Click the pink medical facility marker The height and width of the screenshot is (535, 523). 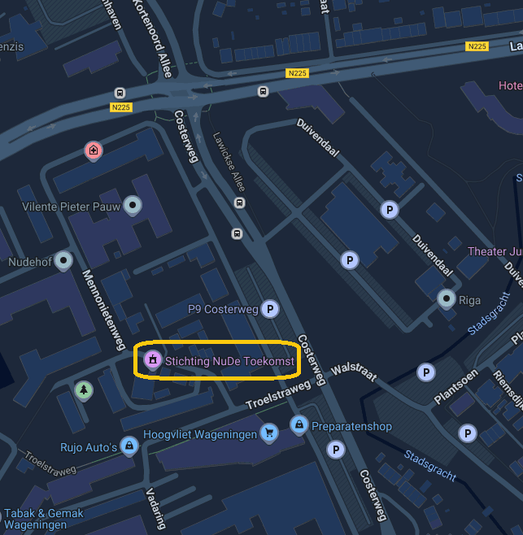click(x=93, y=150)
